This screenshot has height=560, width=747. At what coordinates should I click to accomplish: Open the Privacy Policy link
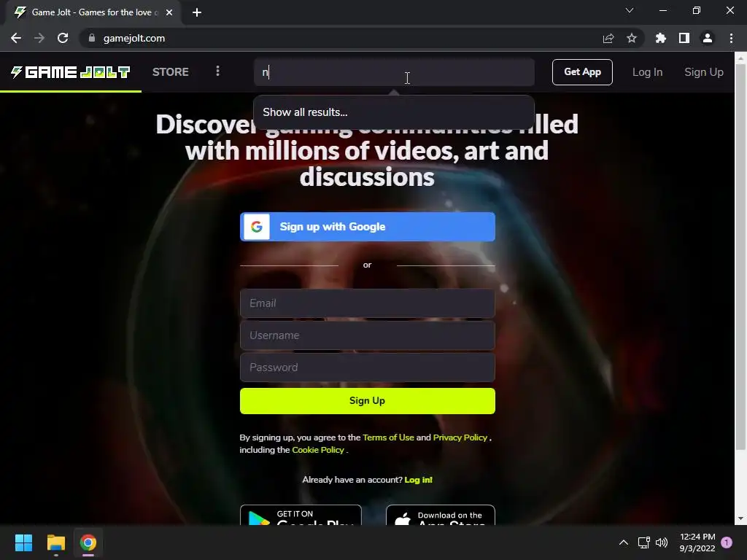click(x=460, y=437)
